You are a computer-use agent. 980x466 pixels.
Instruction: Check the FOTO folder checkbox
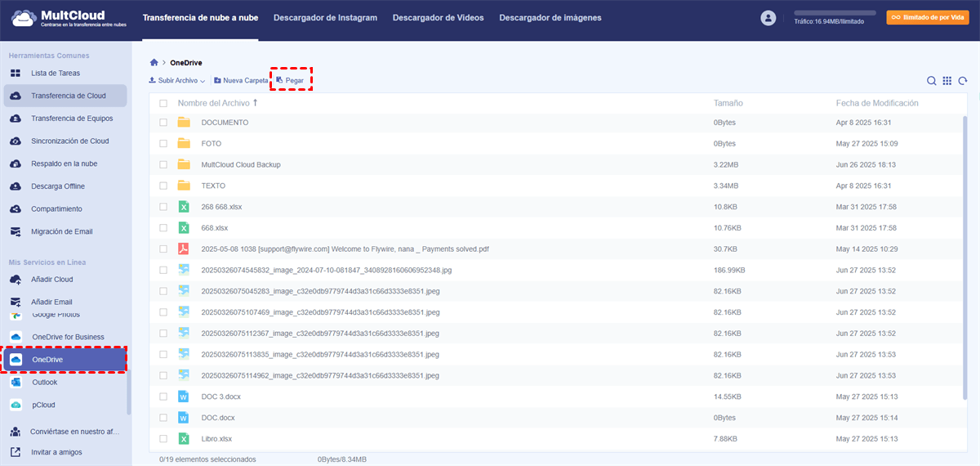tap(163, 143)
